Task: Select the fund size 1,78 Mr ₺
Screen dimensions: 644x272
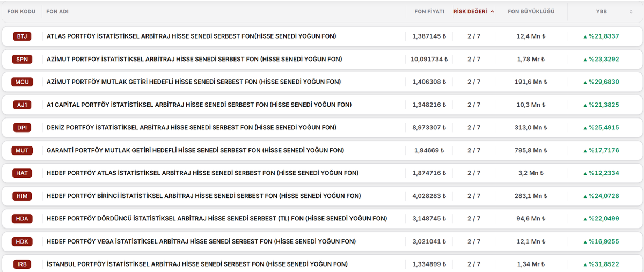Action: [531, 59]
